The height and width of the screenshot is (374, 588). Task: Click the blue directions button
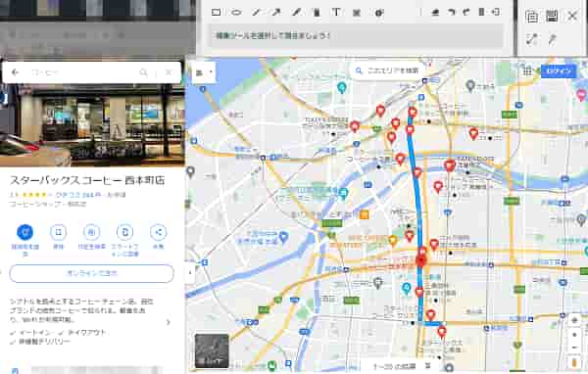24,232
